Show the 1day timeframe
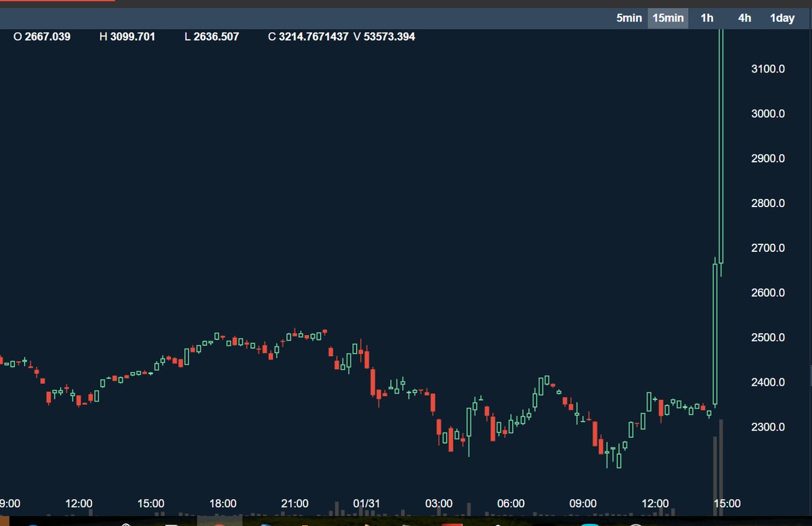Image resolution: width=812 pixels, height=526 pixels. click(x=782, y=18)
